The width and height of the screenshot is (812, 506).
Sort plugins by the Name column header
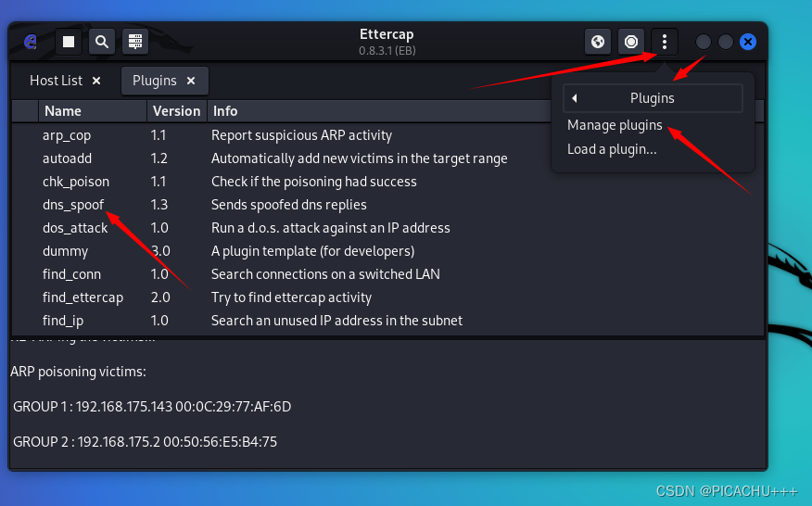pos(62,111)
